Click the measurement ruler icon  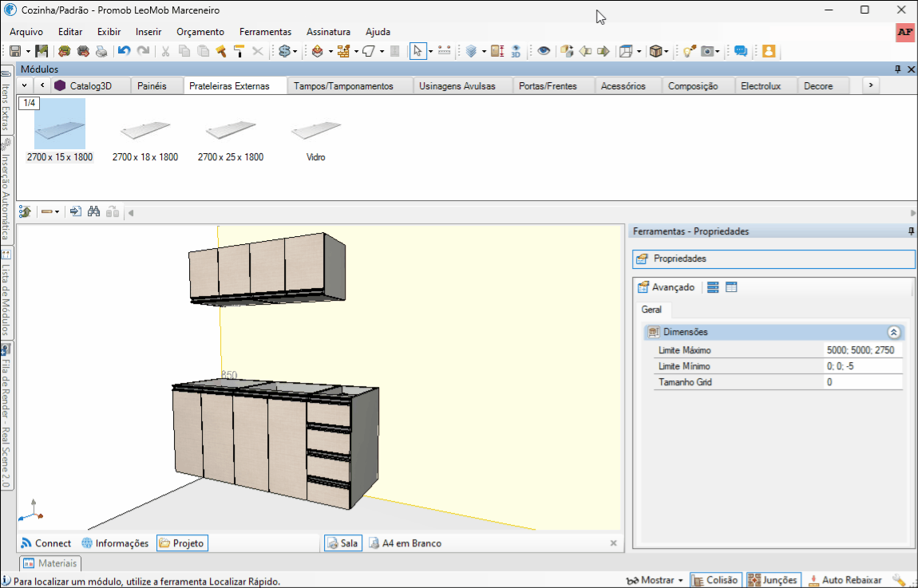point(445,52)
